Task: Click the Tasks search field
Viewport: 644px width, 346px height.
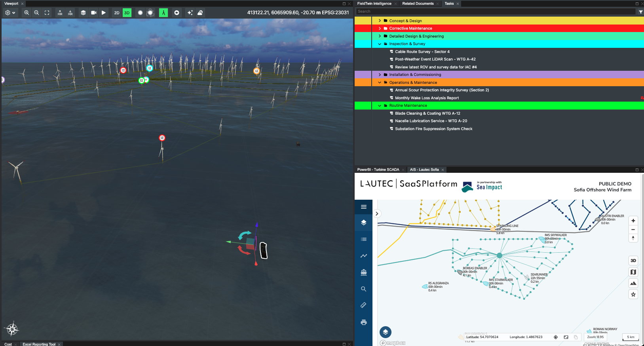Action: click(x=495, y=11)
